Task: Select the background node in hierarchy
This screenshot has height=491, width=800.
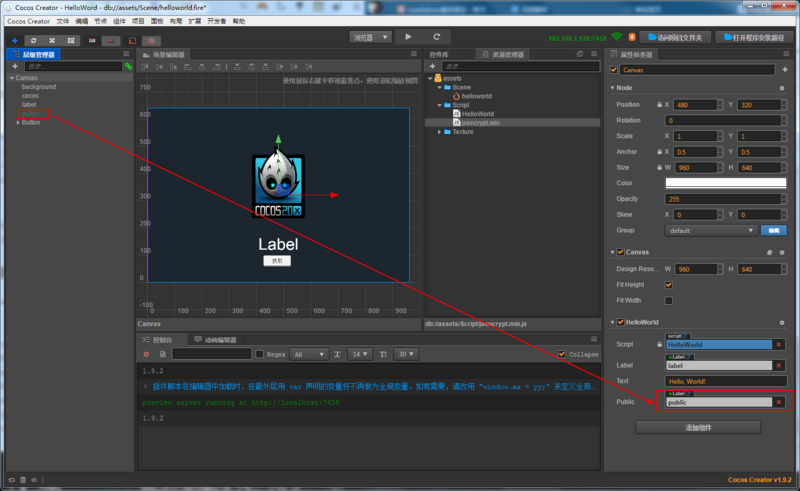Action: 39,87
